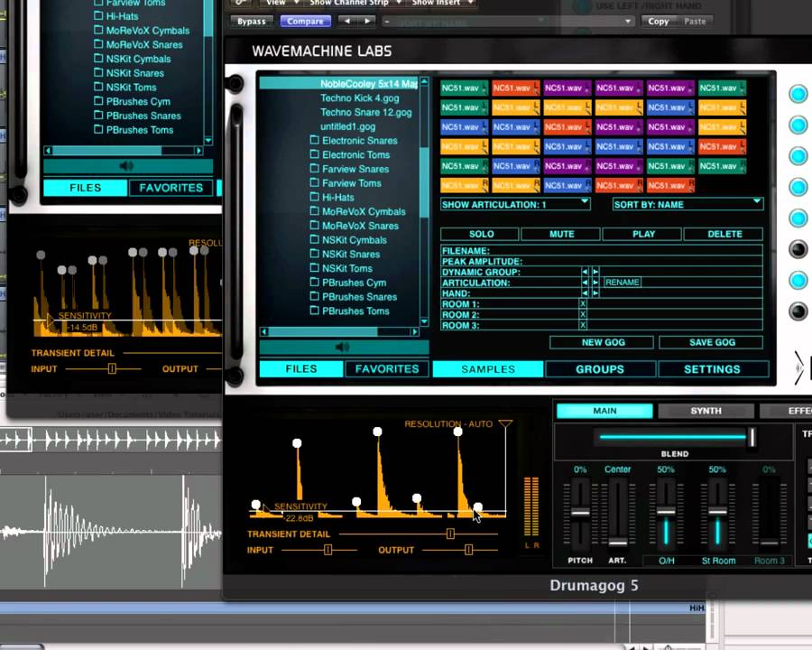Click the first green NC51.wav sample cell
Screen dimensions: 812x650
[x=464, y=88]
